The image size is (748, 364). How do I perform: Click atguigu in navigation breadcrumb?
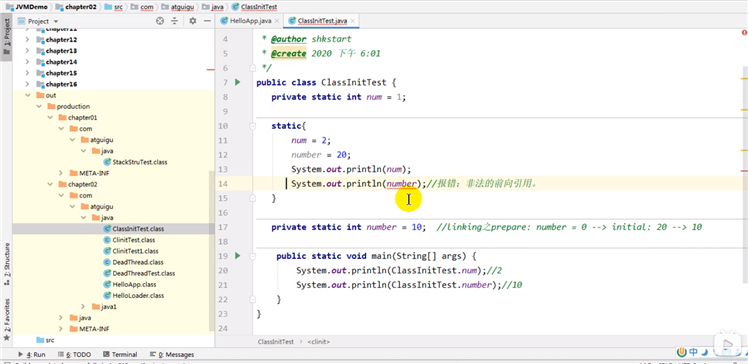click(179, 7)
